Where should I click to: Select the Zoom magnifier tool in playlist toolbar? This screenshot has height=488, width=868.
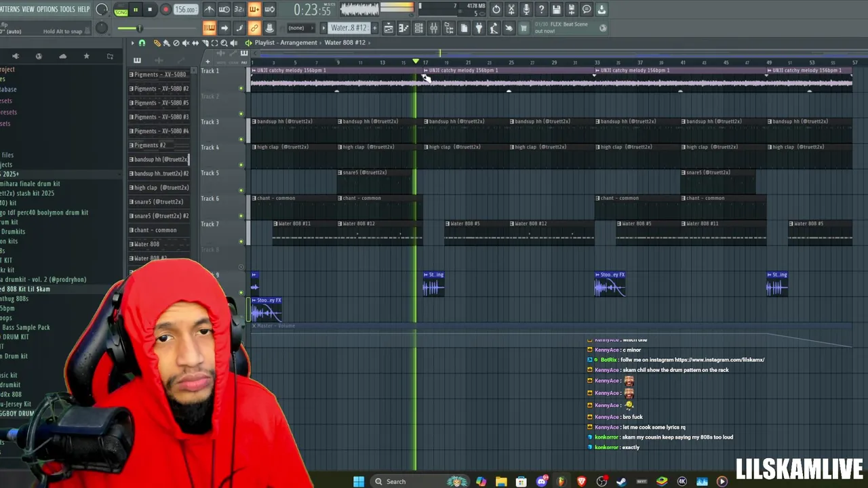pyautogui.click(x=224, y=43)
